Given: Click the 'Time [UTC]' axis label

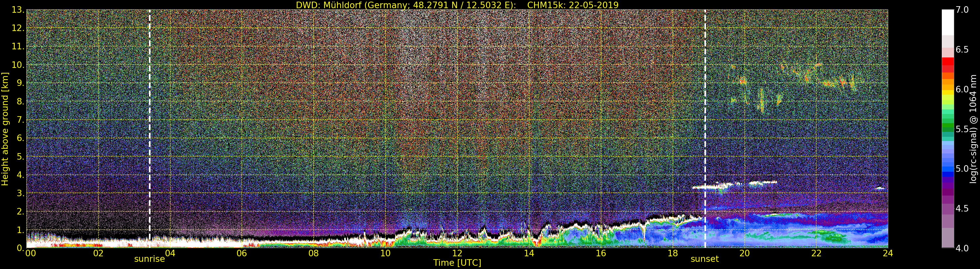Looking at the screenshot, I should tap(457, 263).
